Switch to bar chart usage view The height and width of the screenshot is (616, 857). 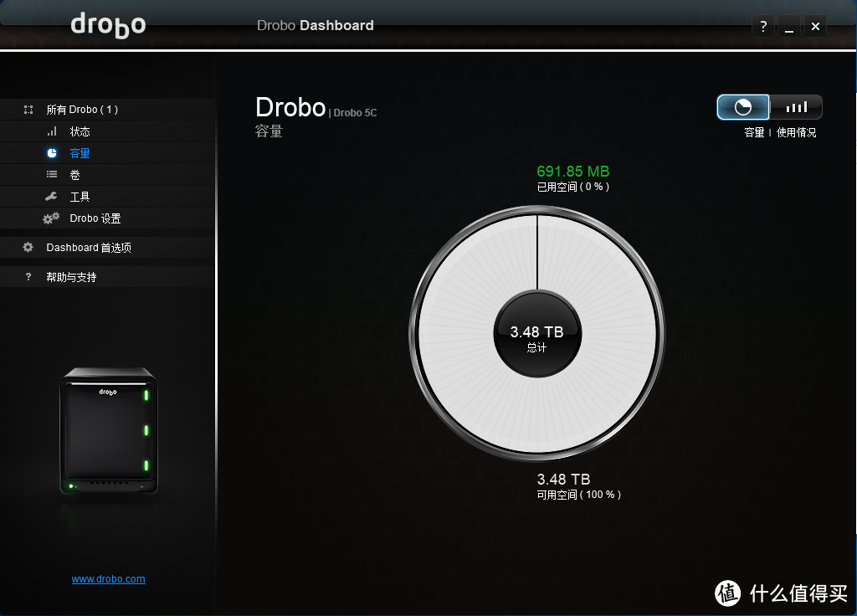point(796,107)
